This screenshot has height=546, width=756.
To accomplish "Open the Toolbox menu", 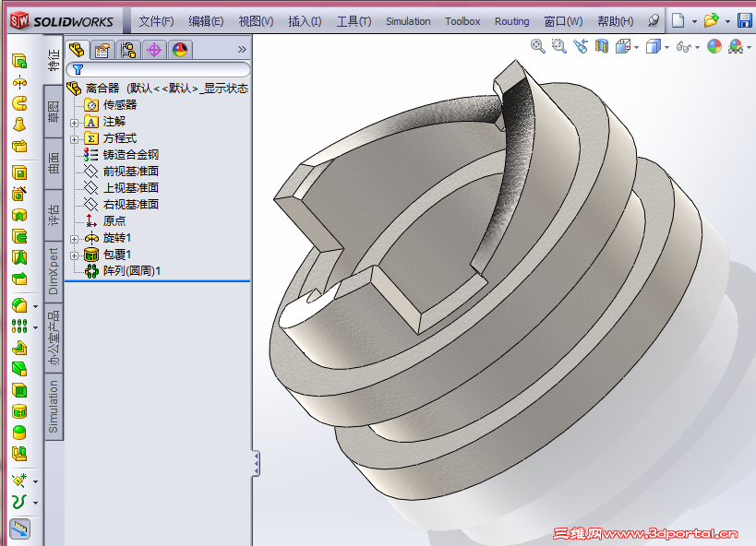I will (462, 21).
